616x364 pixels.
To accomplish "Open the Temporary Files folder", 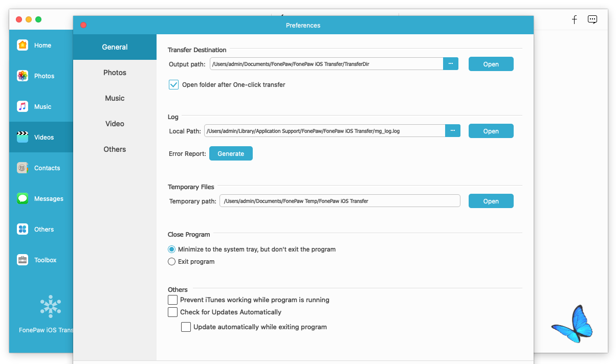I will (x=491, y=201).
